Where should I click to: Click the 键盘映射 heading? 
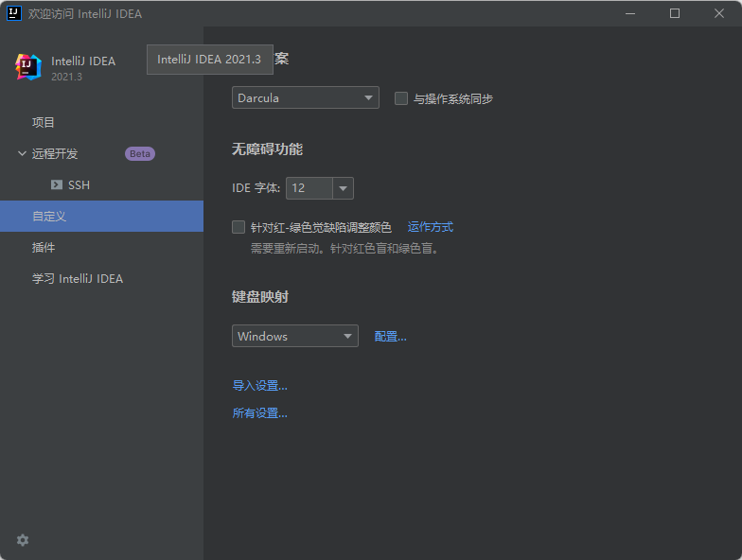pyautogui.click(x=259, y=297)
